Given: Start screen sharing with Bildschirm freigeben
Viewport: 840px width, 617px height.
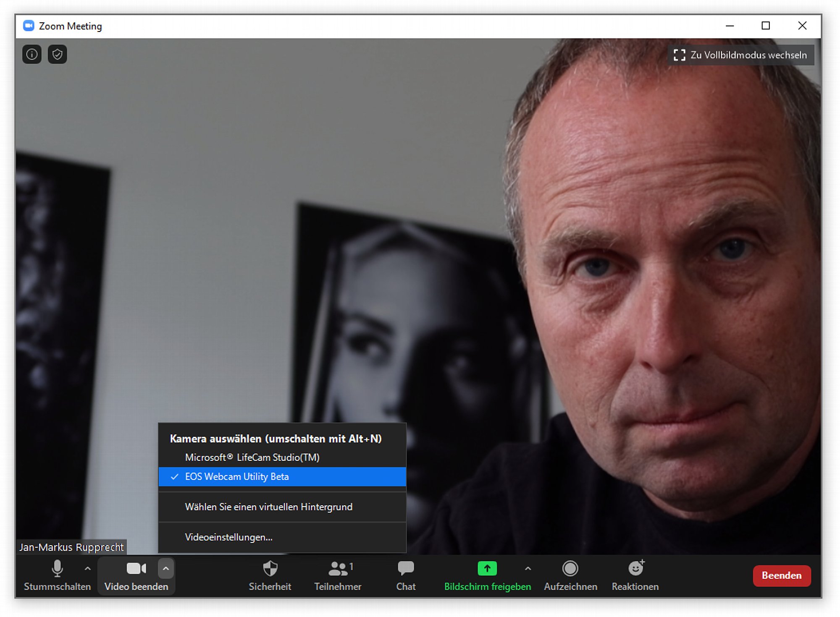Looking at the screenshot, I should point(487,575).
